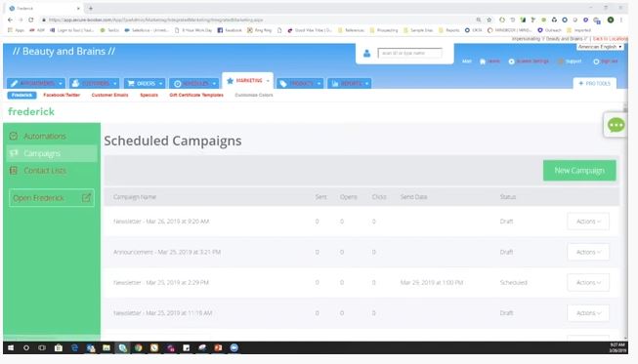Click the Status column header
Image resolution: width=638 pixels, height=364 pixels.
click(x=508, y=197)
